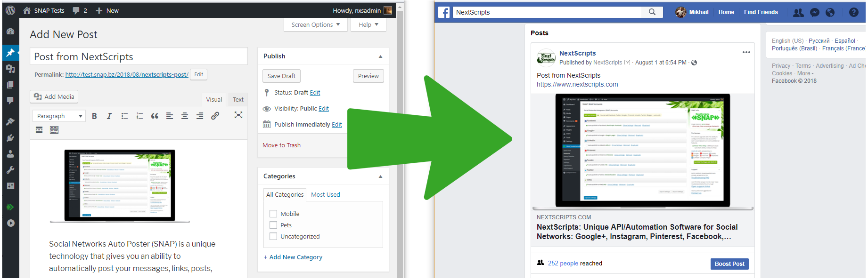Select the Most Used categories tab

pyautogui.click(x=326, y=194)
